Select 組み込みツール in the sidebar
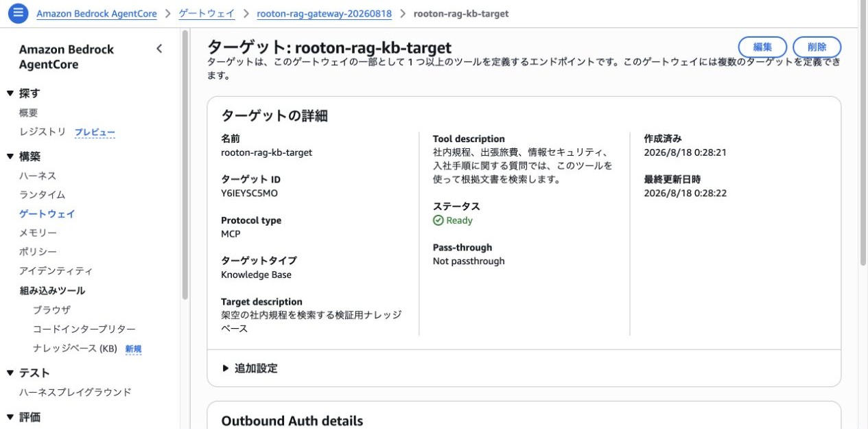This screenshot has width=868, height=429. (52, 290)
